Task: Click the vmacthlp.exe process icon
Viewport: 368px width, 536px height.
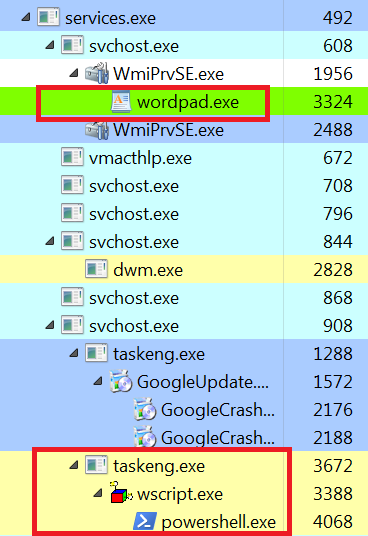Action: (x=72, y=157)
